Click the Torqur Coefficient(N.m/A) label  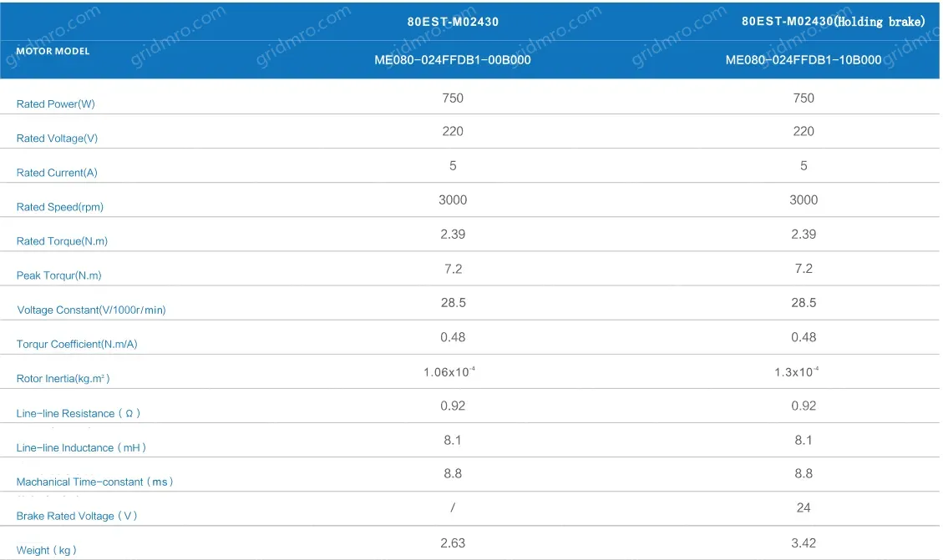(76, 344)
